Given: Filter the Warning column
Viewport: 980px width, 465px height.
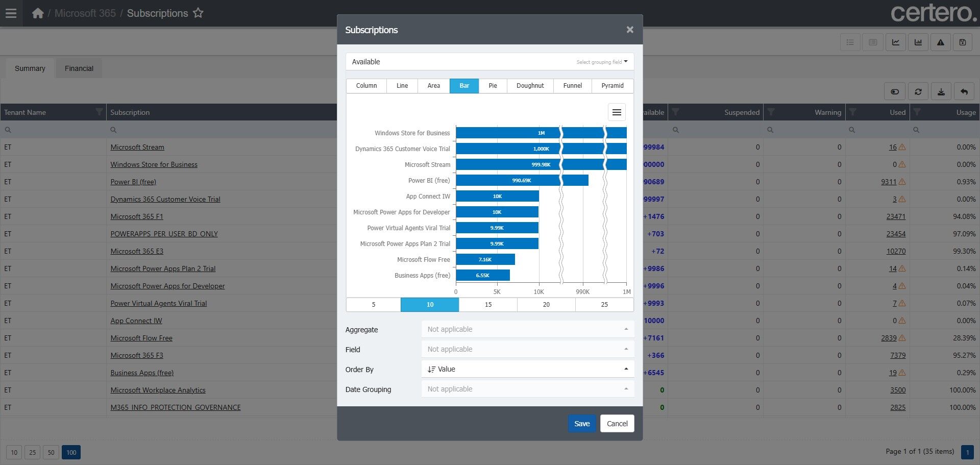Looking at the screenshot, I should (x=771, y=112).
